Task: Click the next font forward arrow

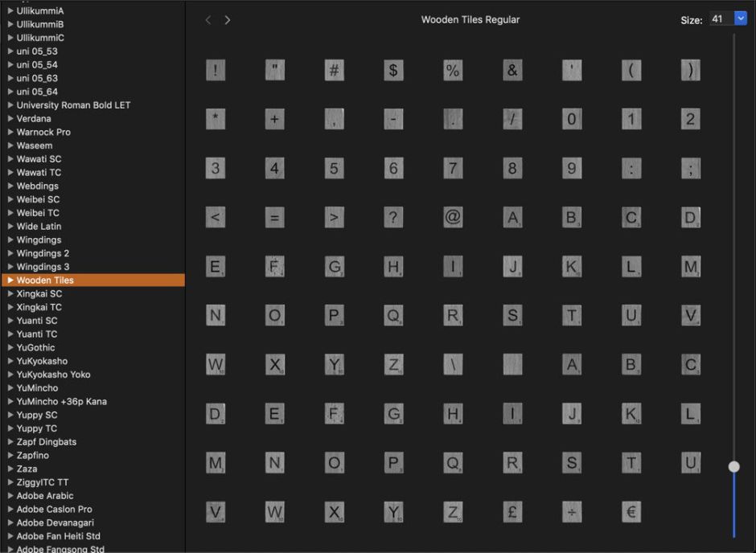Action: click(x=228, y=20)
